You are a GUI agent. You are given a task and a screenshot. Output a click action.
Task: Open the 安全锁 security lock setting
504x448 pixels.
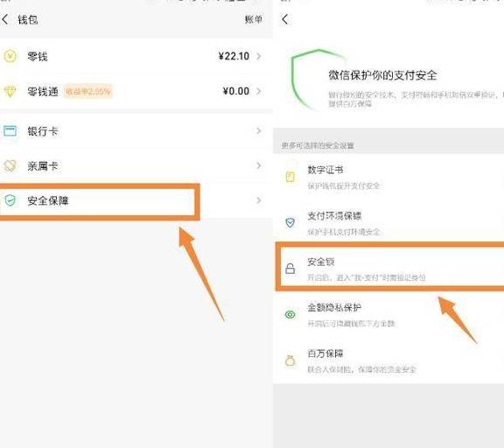[388, 269]
